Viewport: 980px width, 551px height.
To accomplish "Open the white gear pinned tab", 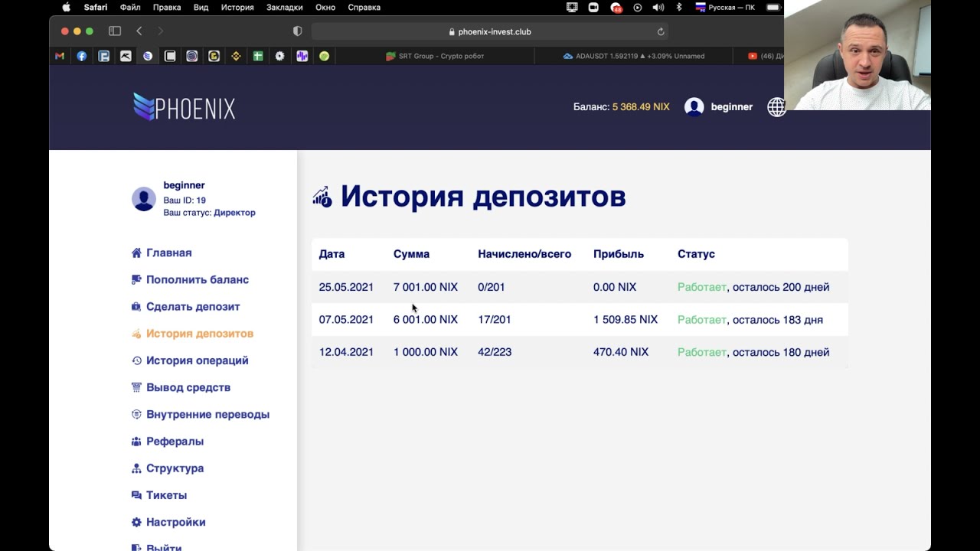I will [280, 56].
